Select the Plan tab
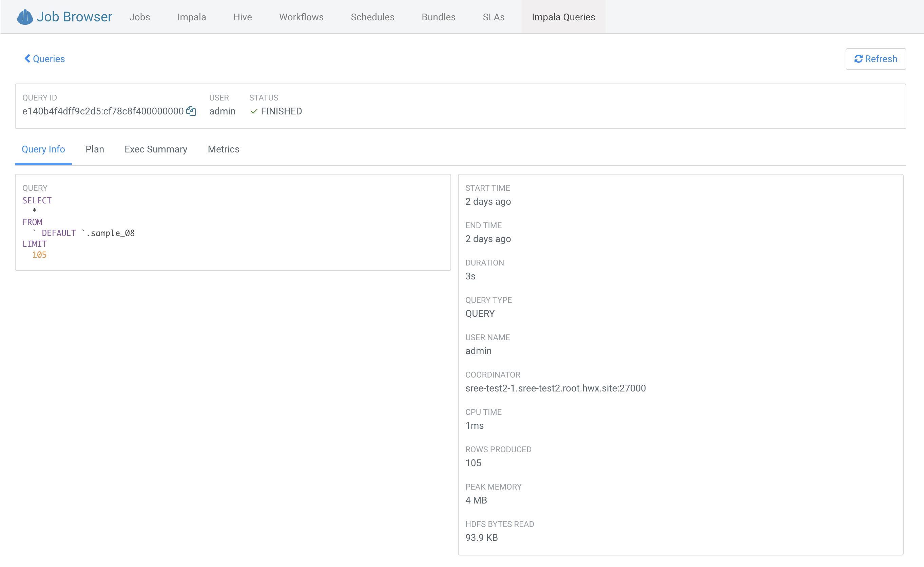924x567 pixels. click(95, 149)
